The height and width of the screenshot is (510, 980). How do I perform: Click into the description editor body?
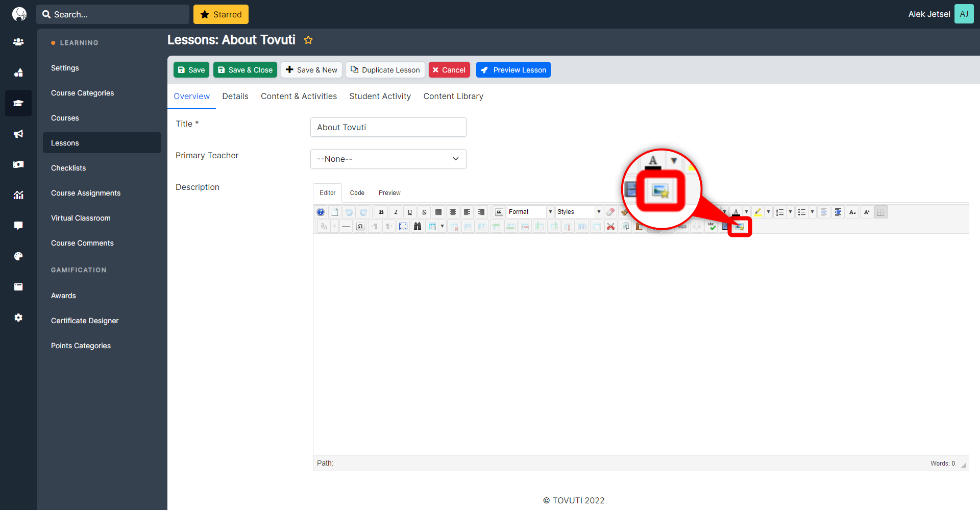641,345
